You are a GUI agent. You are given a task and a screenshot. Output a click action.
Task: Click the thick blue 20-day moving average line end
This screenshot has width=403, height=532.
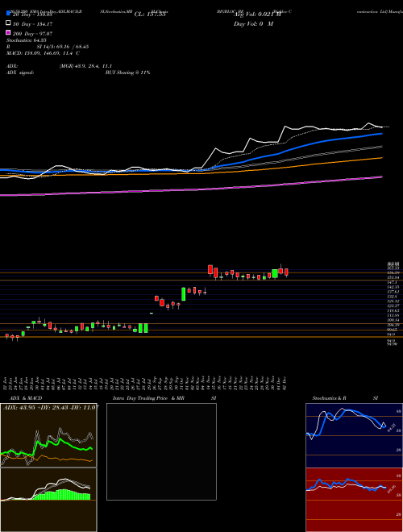[x=380, y=134]
